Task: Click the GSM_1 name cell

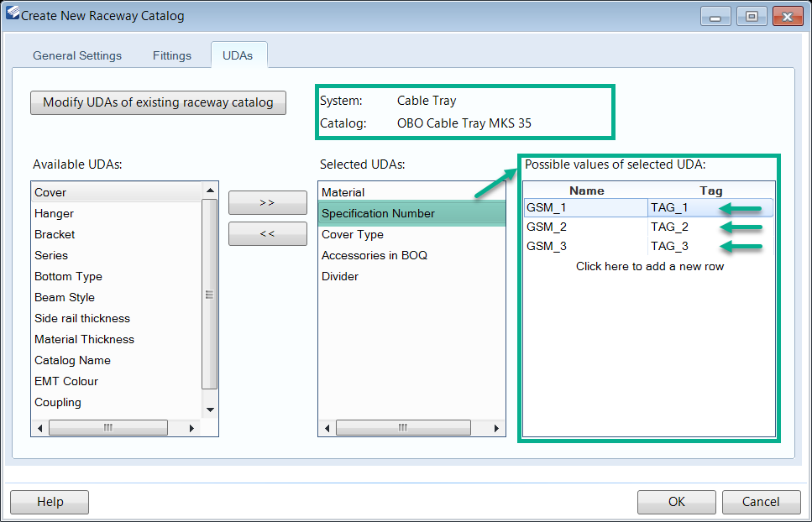Action: (585, 207)
